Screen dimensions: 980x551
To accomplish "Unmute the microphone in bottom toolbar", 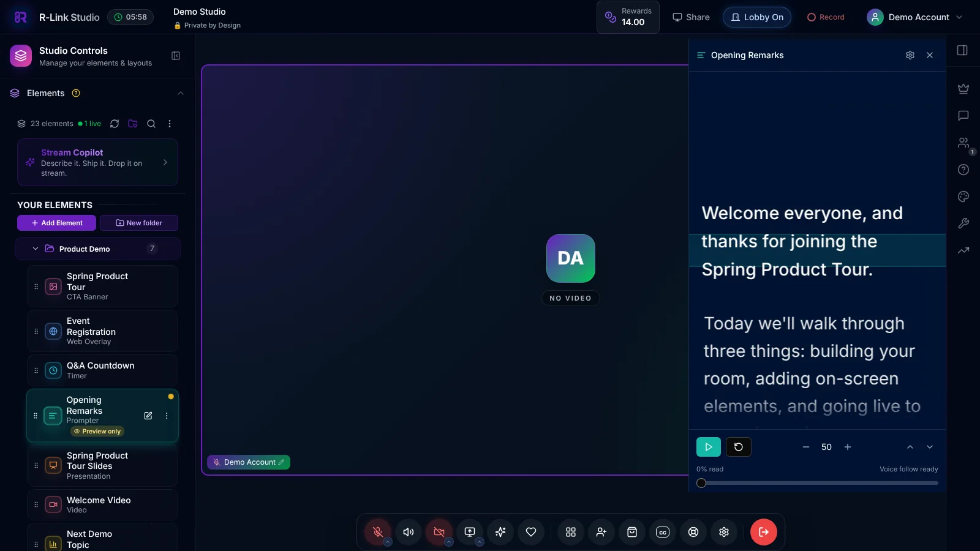I will 378,532.
